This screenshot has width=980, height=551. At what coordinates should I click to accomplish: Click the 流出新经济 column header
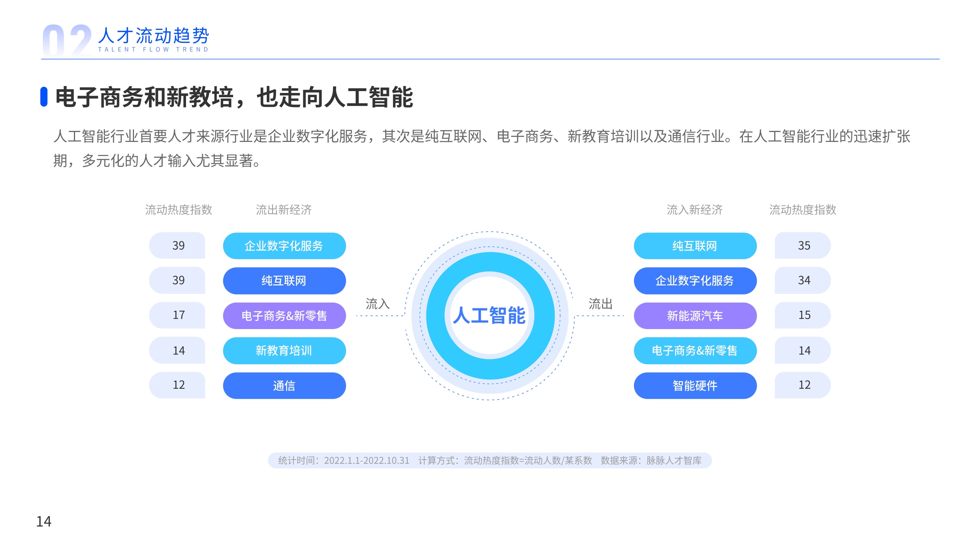point(284,210)
